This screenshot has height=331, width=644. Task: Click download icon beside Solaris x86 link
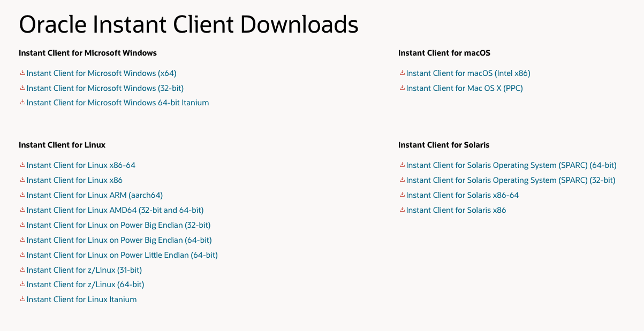(x=402, y=210)
